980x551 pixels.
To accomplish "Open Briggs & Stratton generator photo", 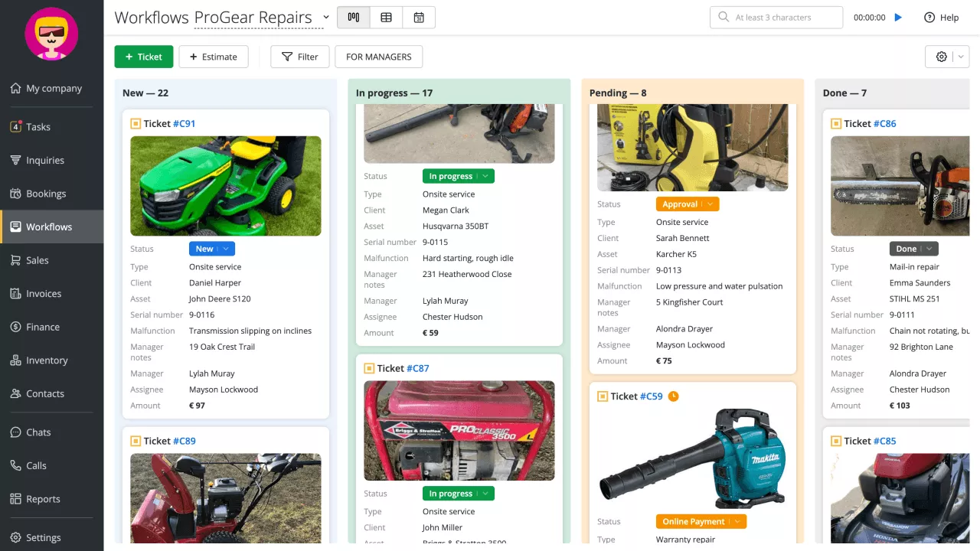I will coord(459,431).
